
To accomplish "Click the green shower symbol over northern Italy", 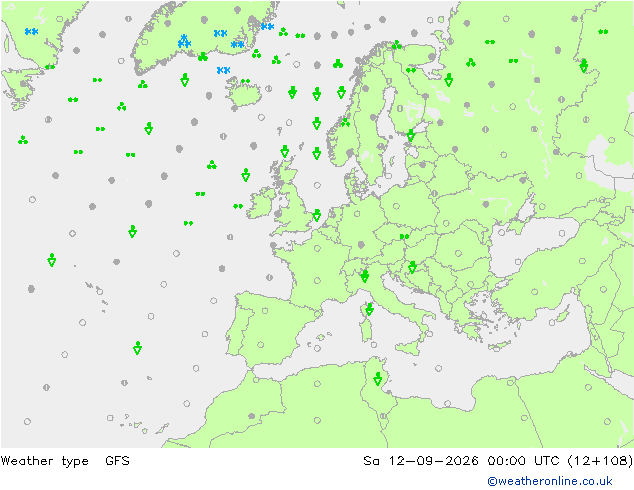I will [365, 276].
